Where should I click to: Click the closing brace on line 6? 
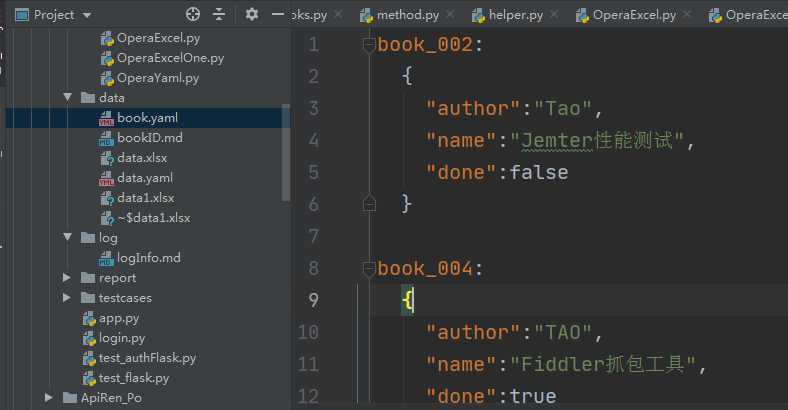click(x=406, y=204)
